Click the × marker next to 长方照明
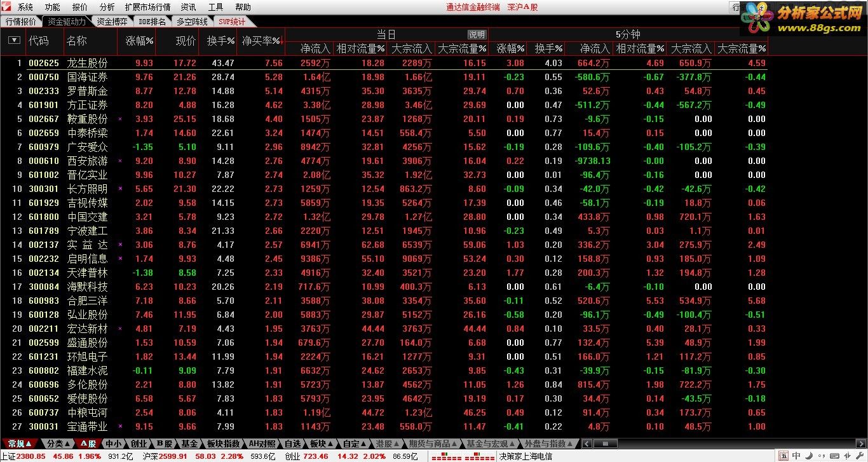Image resolution: width=868 pixels, height=462 pixels. [119, 189]
